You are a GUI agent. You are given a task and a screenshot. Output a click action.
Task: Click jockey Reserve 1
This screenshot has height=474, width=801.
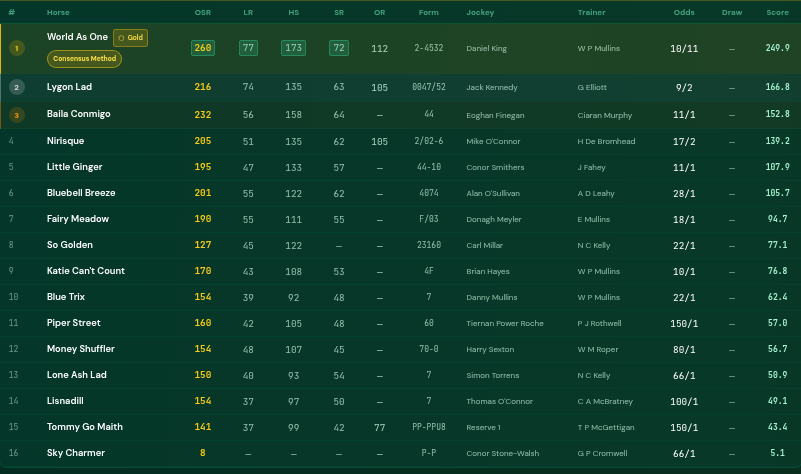(x=483, y=428)
